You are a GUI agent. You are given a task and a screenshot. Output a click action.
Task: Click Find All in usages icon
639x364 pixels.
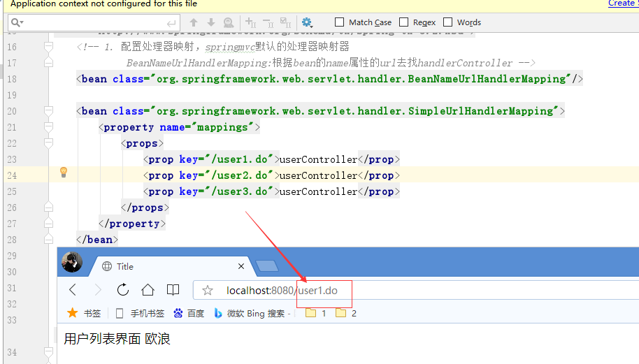[x=229, y=22]
